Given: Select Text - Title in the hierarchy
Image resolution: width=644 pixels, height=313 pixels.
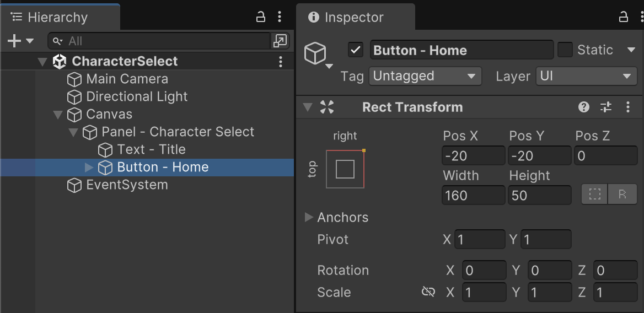Looking at the screenshot, I should [151, 149].
